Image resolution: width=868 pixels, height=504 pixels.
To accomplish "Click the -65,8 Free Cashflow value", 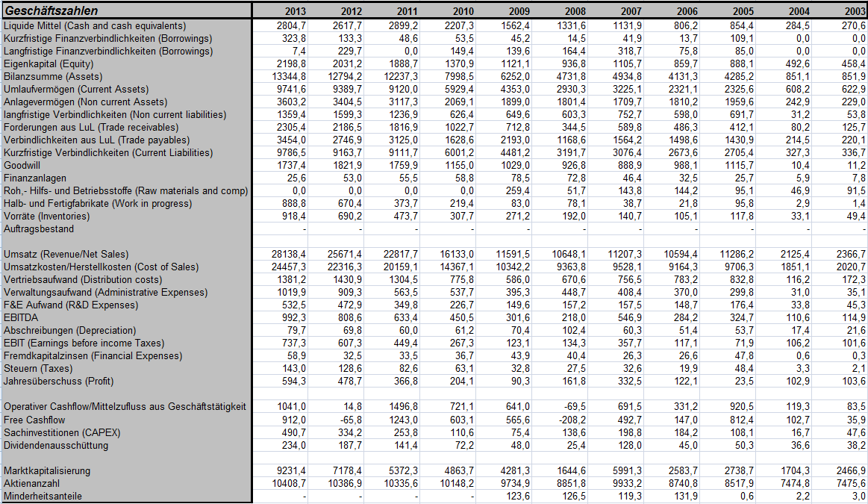I will click(x=351, y=420).
